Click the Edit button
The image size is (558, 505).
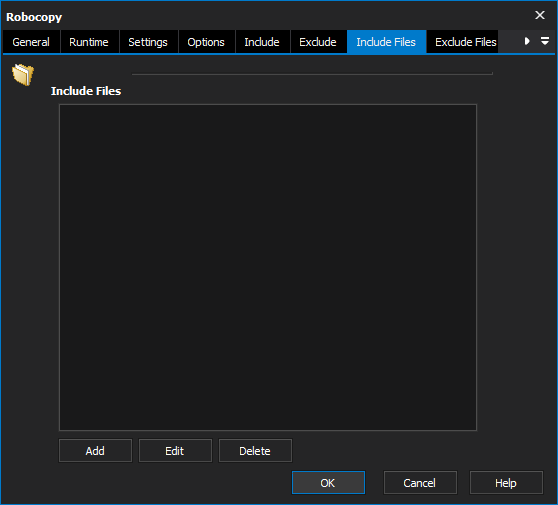pos(175,451)
